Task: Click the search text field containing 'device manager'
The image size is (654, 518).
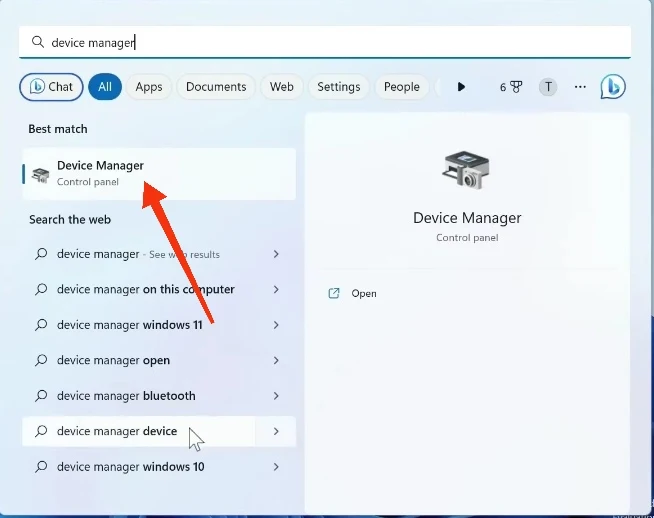Action: point(324,42)
